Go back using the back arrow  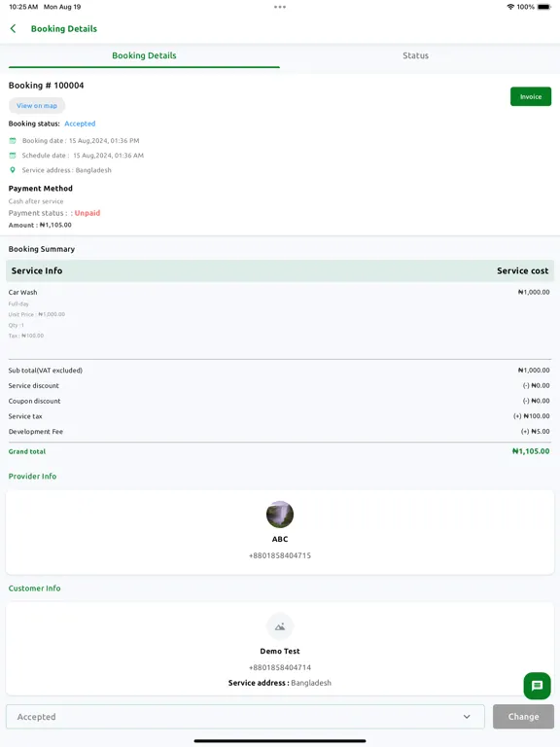click(x=13, y=28)
